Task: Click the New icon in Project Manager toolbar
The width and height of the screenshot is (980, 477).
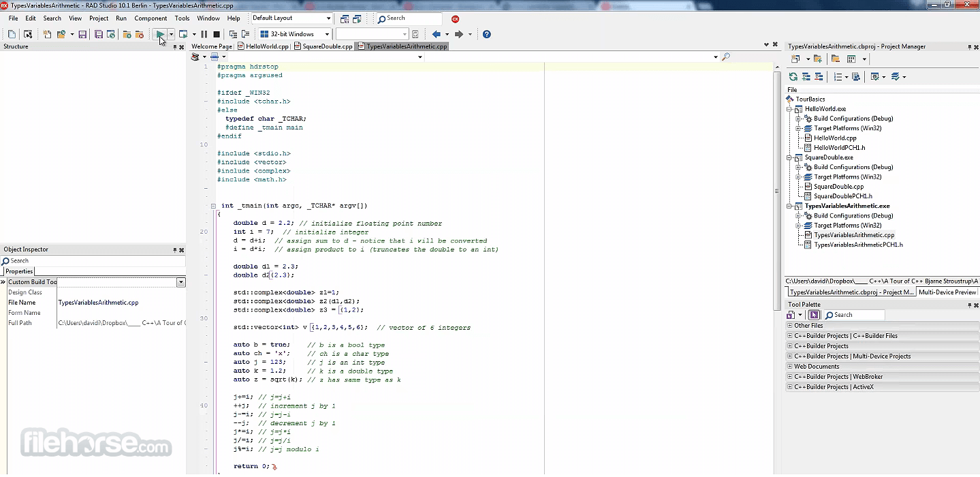Action: click(x=797, y=59)
